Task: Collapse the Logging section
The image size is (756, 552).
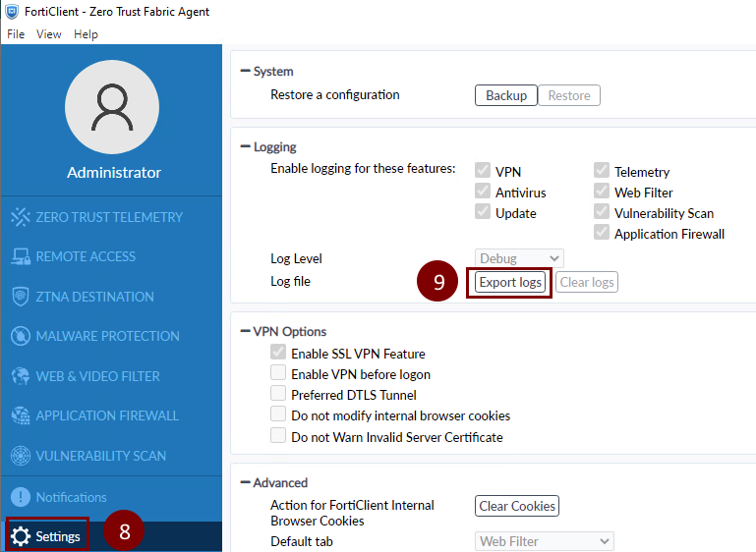Action: coord(246,146)
